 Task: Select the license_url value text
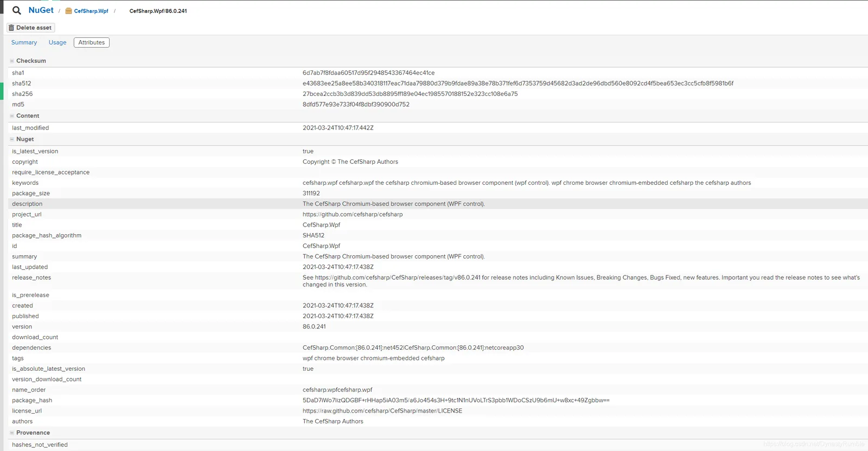point(382,411)
